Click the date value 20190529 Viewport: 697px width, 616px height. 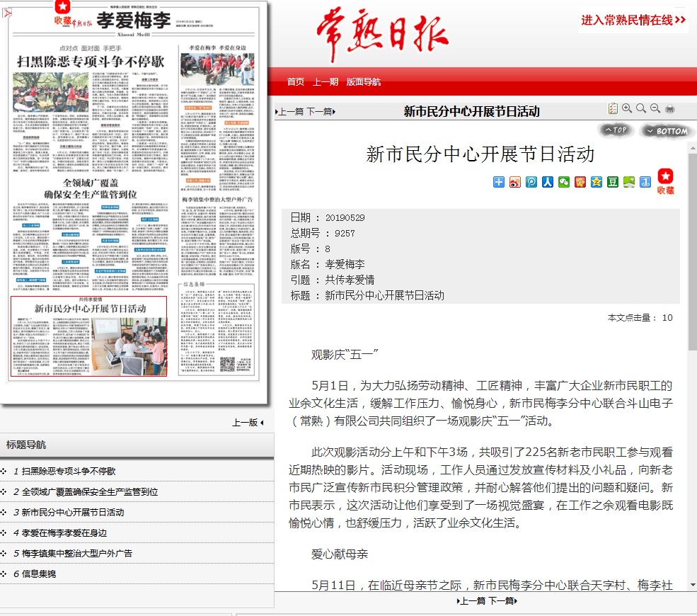[x=345, y=218]
